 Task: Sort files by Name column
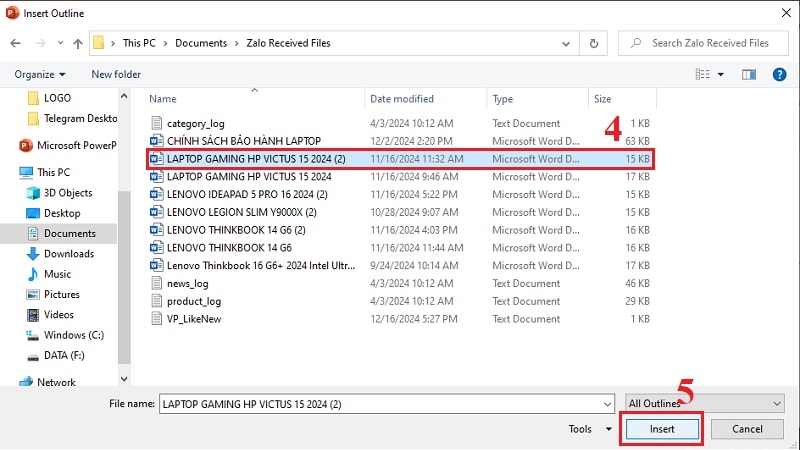(163, 99)
